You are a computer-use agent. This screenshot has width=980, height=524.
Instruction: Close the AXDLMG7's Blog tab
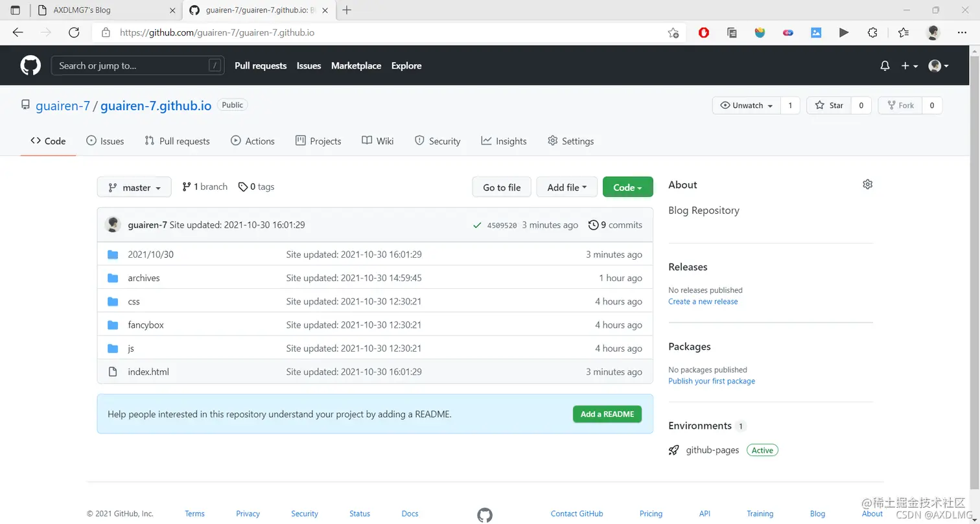[172, 10]
